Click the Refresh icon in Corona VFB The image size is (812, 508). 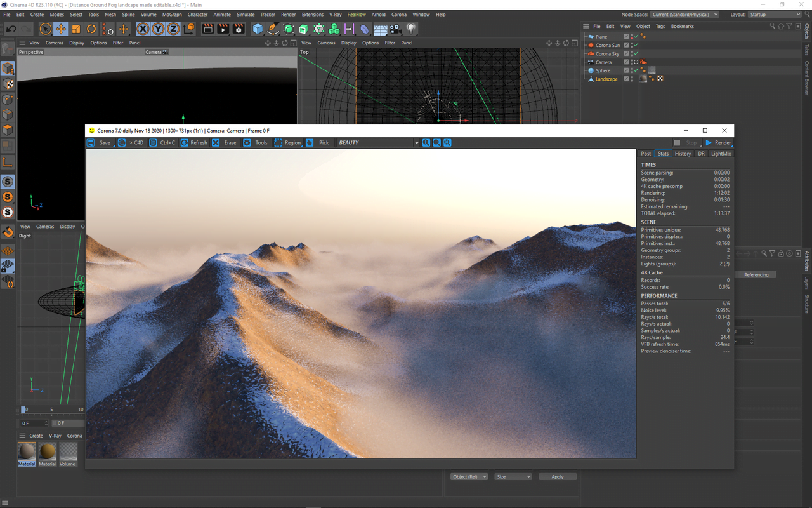tap(185, 143)
